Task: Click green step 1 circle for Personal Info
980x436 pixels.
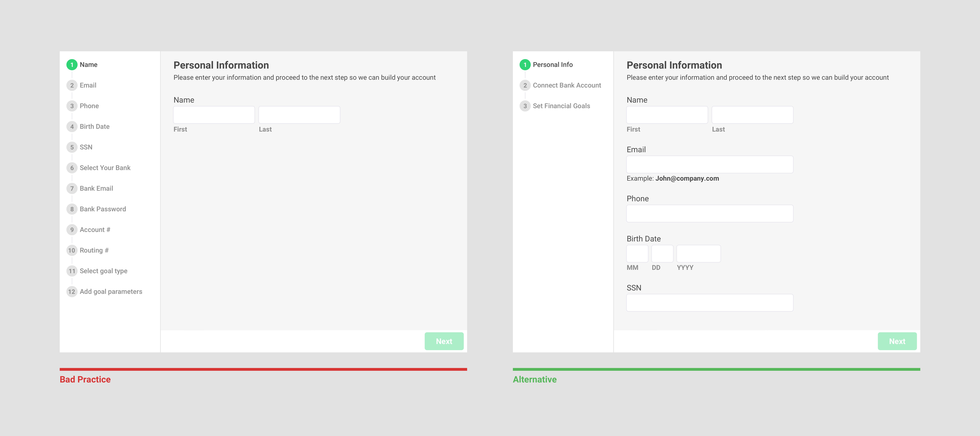Action: tap(525, 65)
